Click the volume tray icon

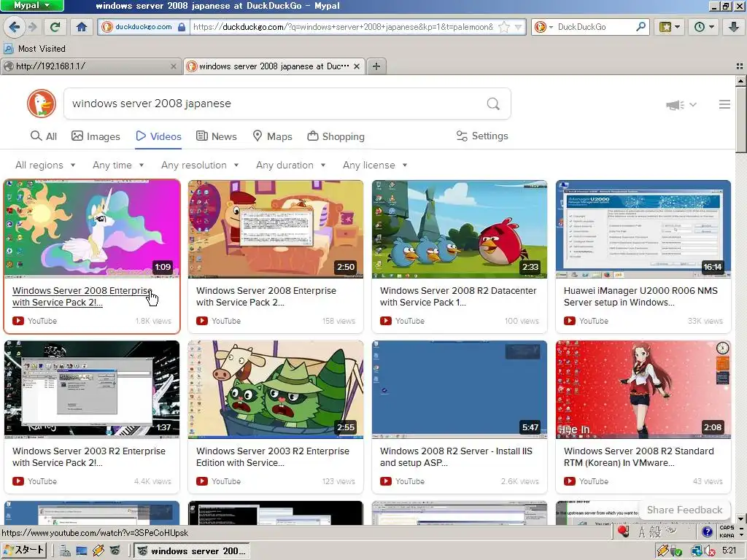point(709,551)
